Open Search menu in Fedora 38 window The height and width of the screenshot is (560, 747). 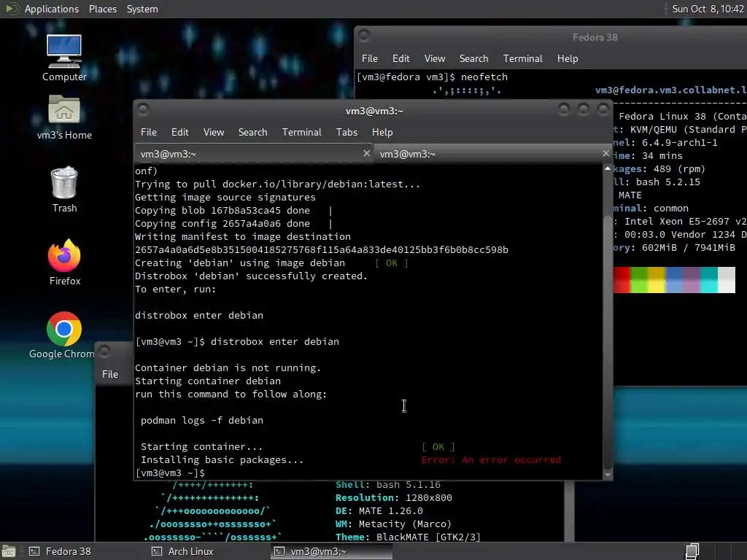473,58
